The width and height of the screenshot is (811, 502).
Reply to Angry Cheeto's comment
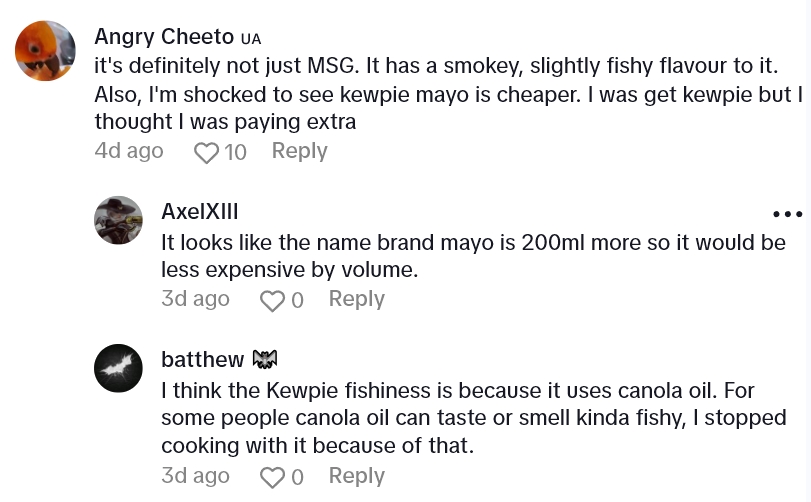click(299, 151)
